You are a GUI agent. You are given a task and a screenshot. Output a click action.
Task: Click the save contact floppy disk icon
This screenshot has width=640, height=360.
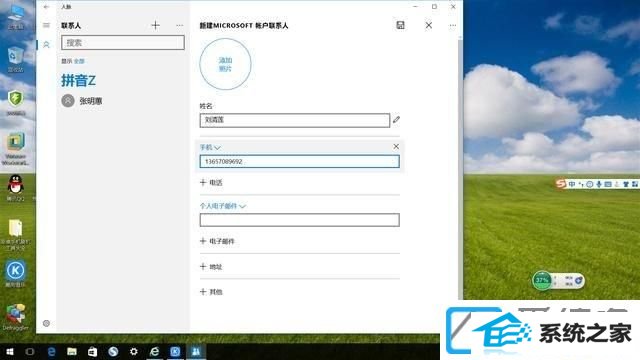400,25
